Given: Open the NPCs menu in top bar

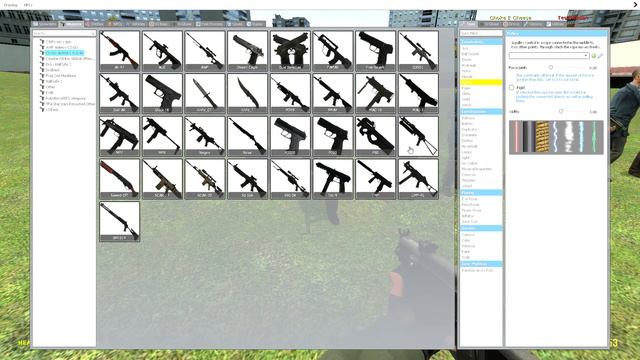Looking at the screenshot, I should pos(28,5).
